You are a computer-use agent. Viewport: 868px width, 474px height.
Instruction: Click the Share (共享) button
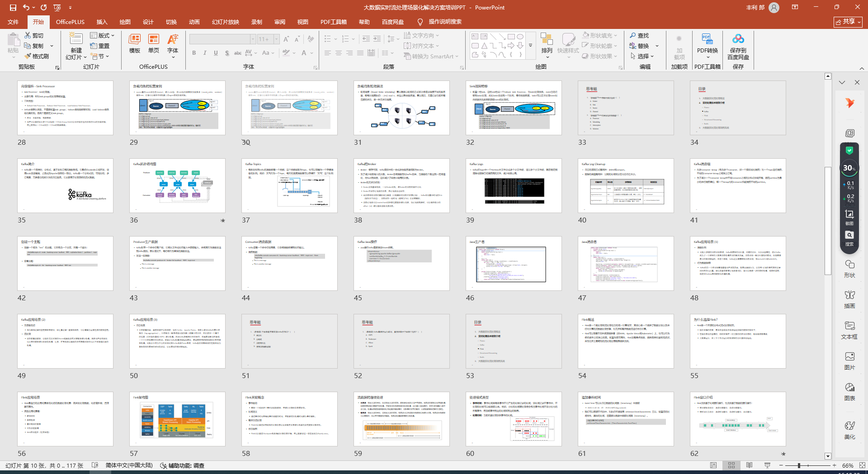(848, 22)
